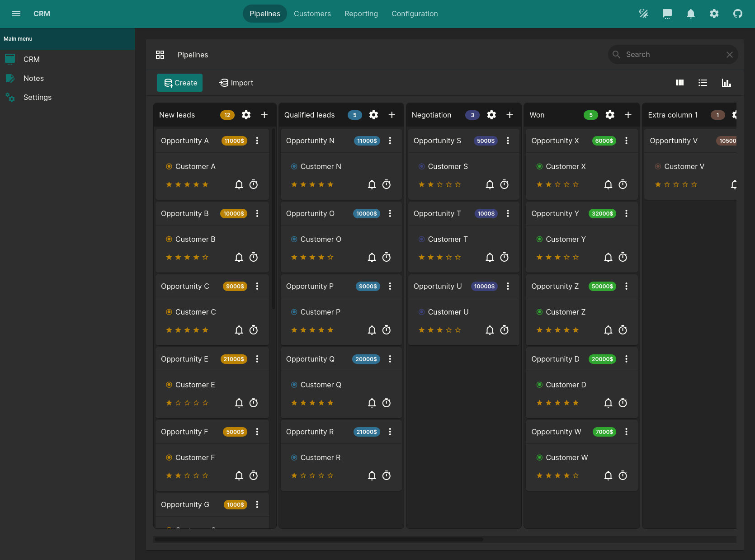Open settings gear for New leads column

(246, 115)
